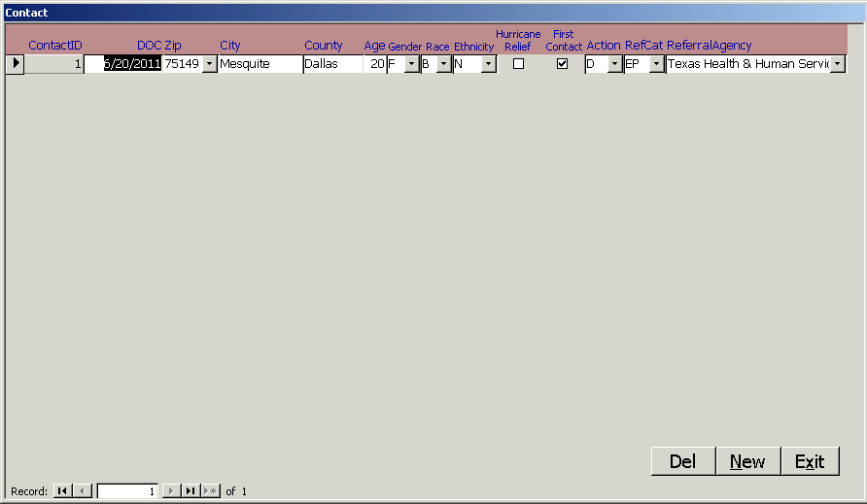Viewport: 867px width, 504px height.
Task: Open the Zip code dropdown
Action: 209,64
